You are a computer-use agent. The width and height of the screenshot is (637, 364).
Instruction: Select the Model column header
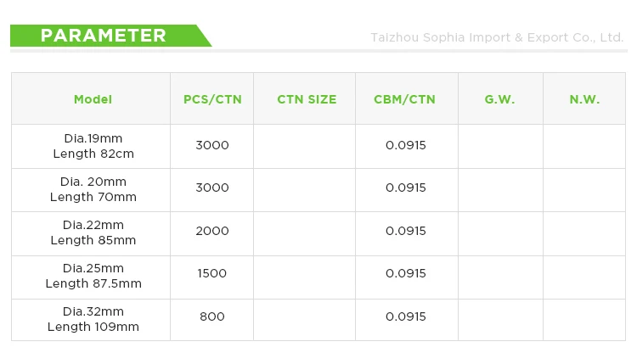pyautogui.click(x=93, y=99)
